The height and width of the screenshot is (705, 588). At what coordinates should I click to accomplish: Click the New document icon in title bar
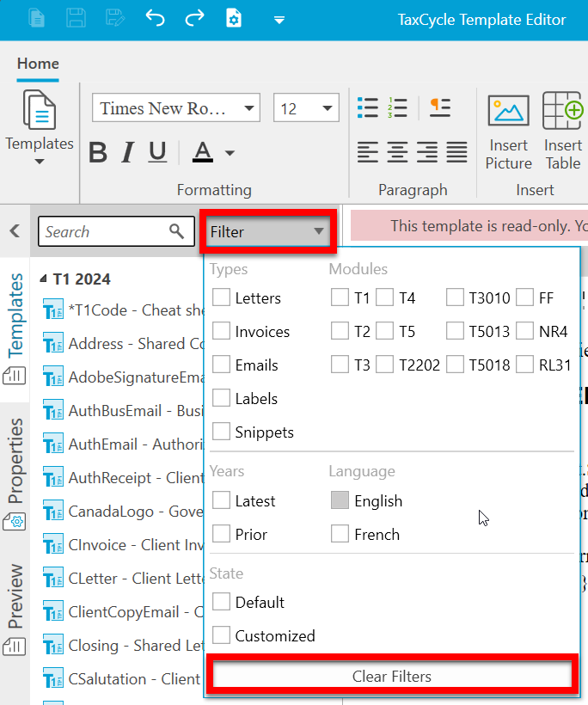point(36,19)
